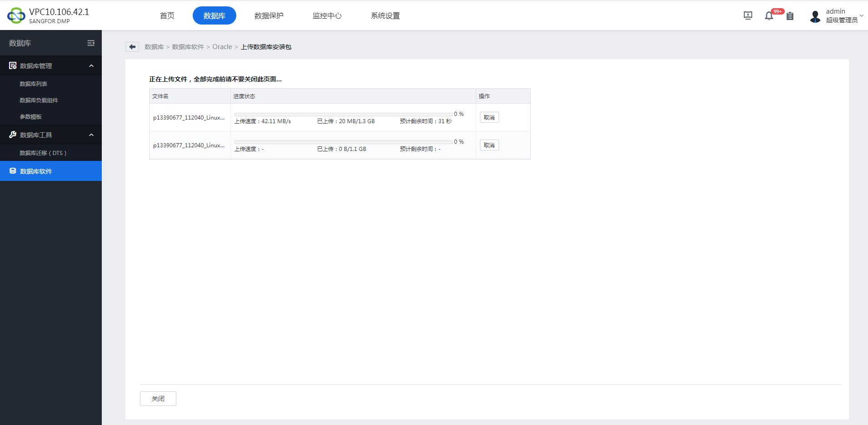Click the remote console monitor icon
Image resolution: width=868 pixels, height=425 pixels.
tap(747, 15)
